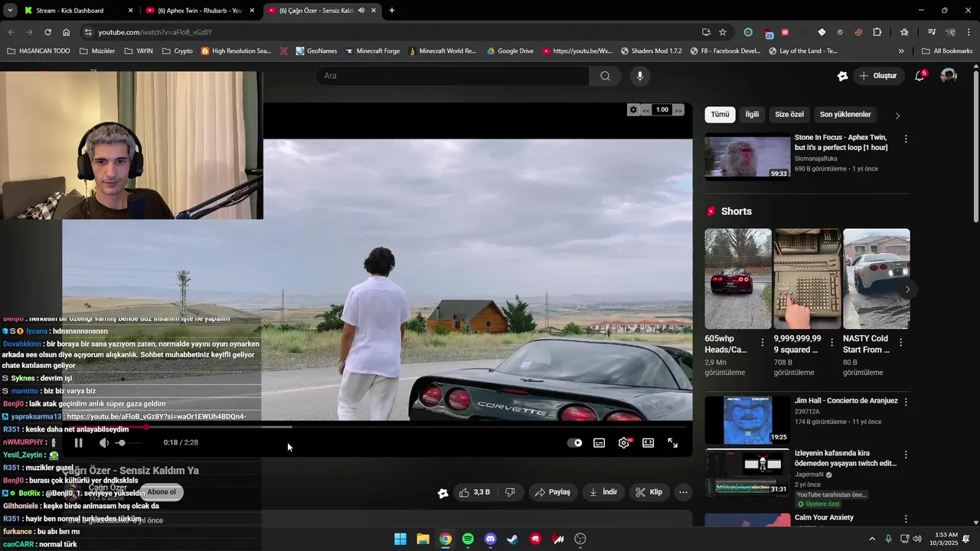Select the İlgili filter chip
Screen dimensions: 980x551
pyautogui.click(x=752, y=115)
